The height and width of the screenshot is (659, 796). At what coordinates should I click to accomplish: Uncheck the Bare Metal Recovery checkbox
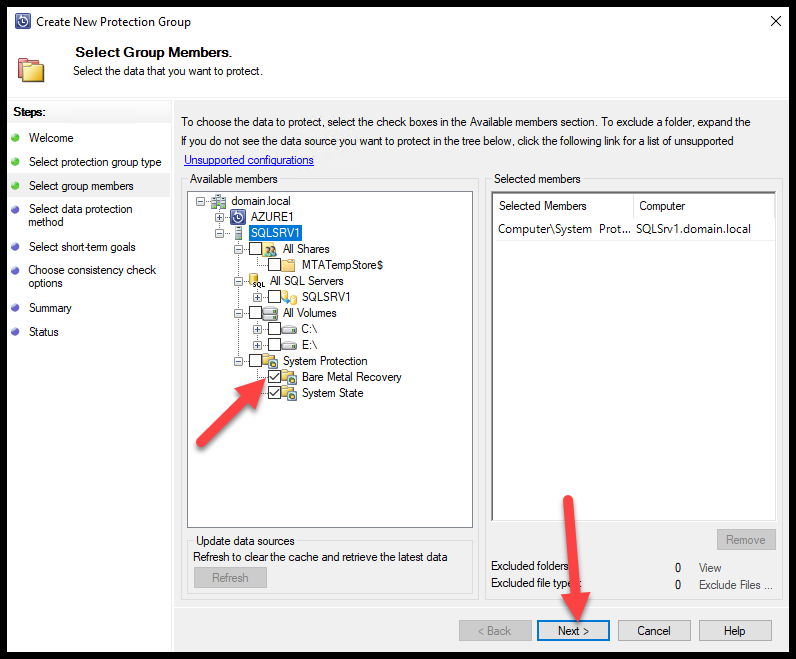coord(275,377)
